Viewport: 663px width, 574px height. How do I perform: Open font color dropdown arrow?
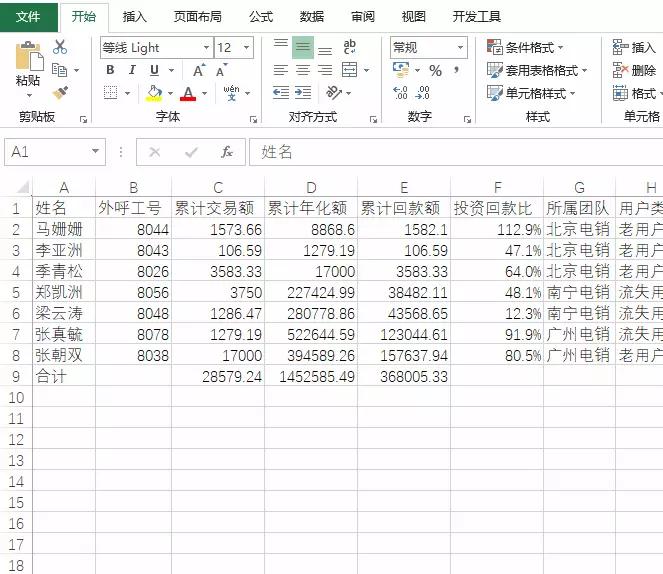click(204, 93)
